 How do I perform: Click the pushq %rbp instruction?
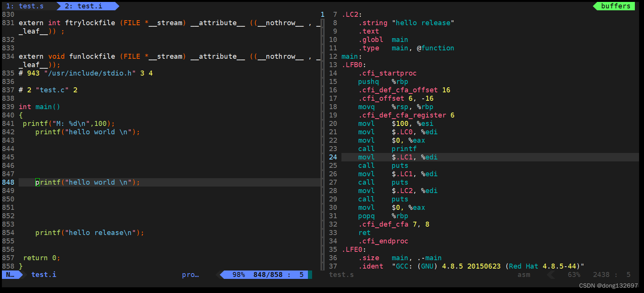coord(383,82)
